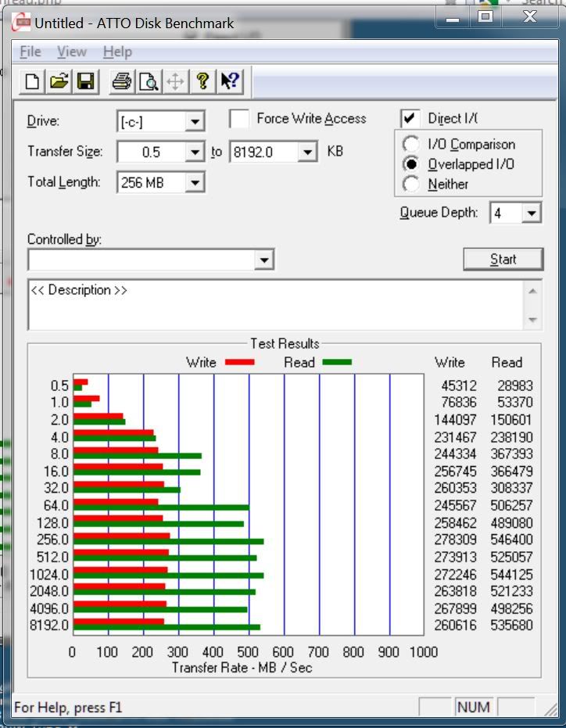
Task: Click the Write value 144097
Action: pos(456,420)
